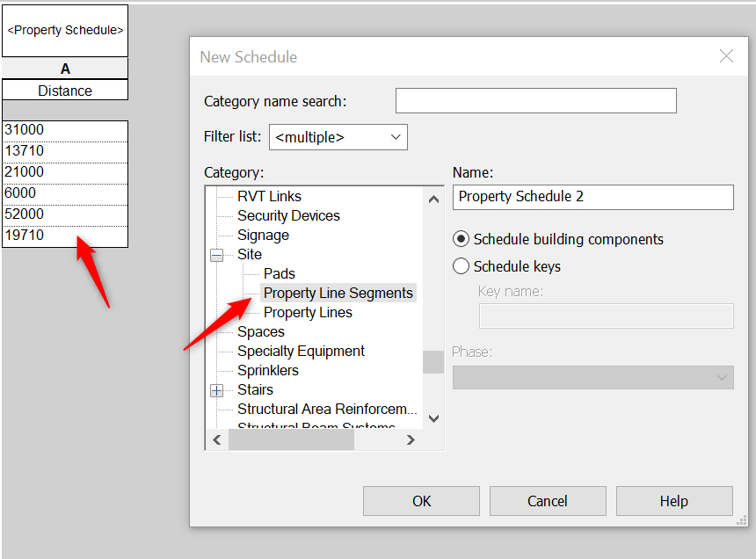
Task: Collapse the Site category branch
Action: click(217, 254)
